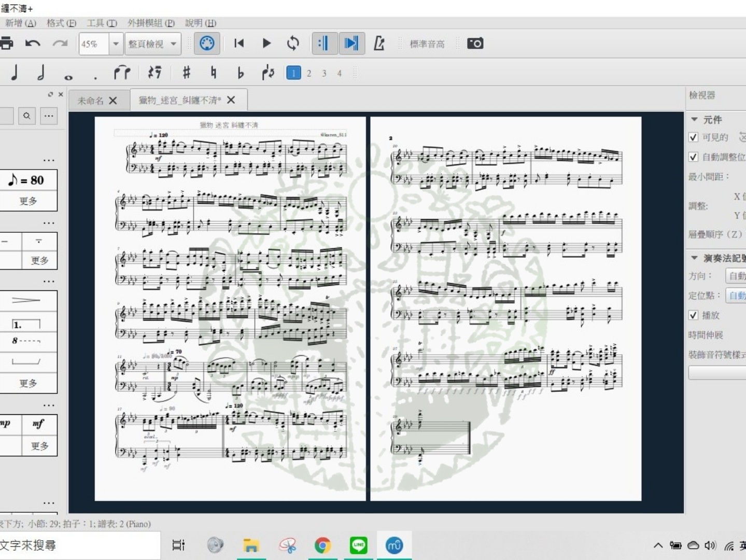Close the palette panel
746x560 pixels.
[x=61, y=94]
